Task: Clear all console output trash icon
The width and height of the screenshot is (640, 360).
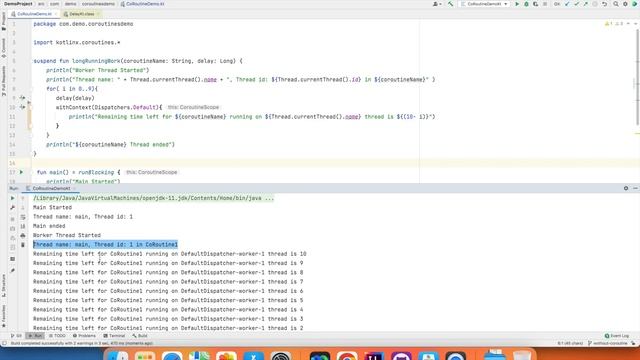Action: (23, 245)
